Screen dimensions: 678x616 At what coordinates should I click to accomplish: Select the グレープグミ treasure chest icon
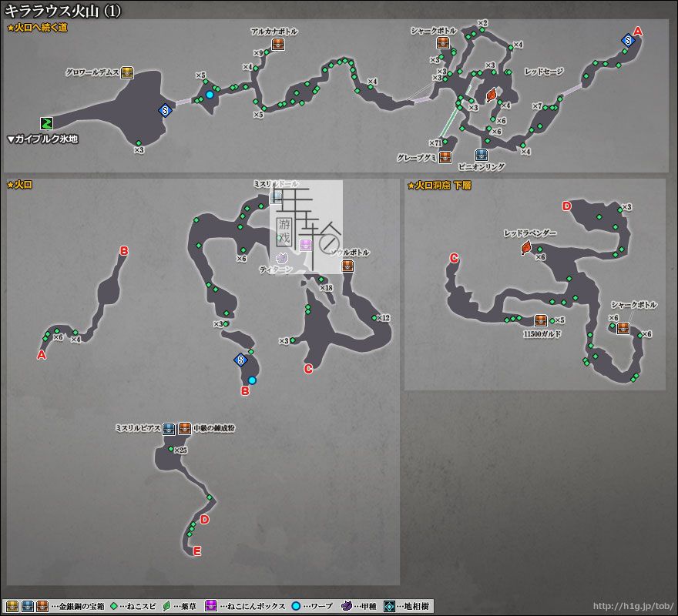(445, 157)
